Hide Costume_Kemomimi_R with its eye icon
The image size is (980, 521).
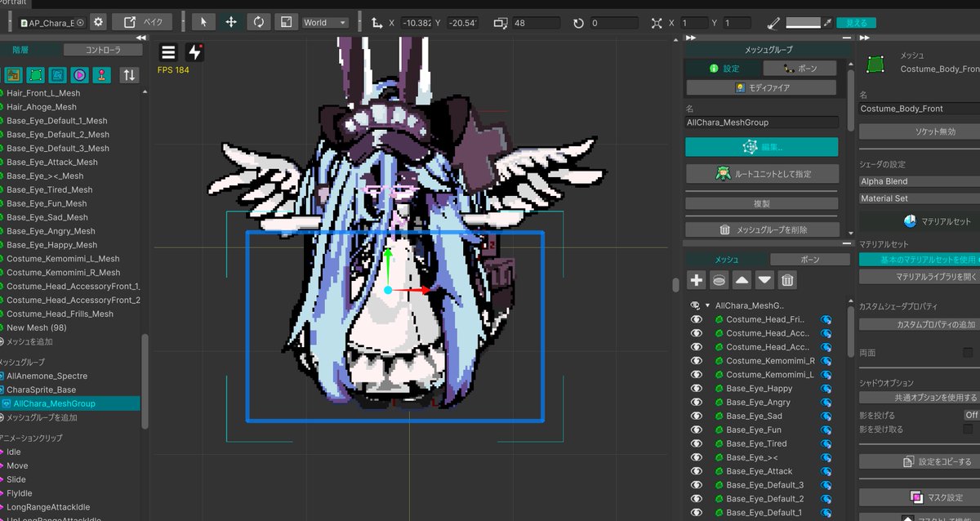[x=697, y=360]
